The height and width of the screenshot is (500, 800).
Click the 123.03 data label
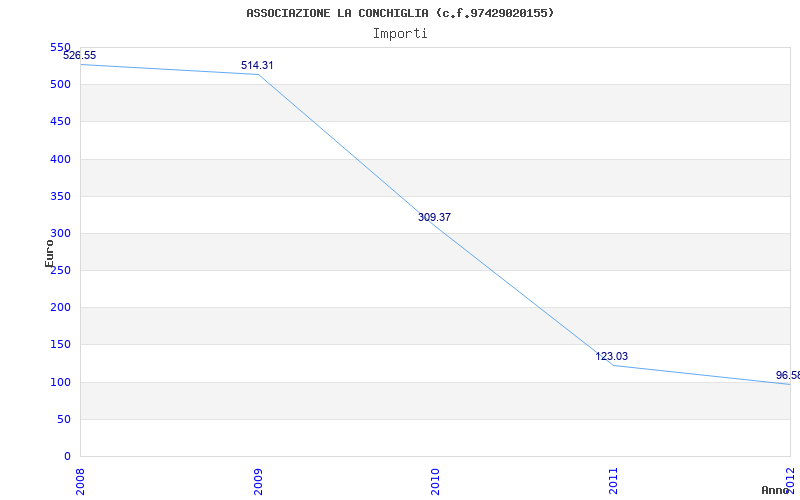click(x=612, y=356)
